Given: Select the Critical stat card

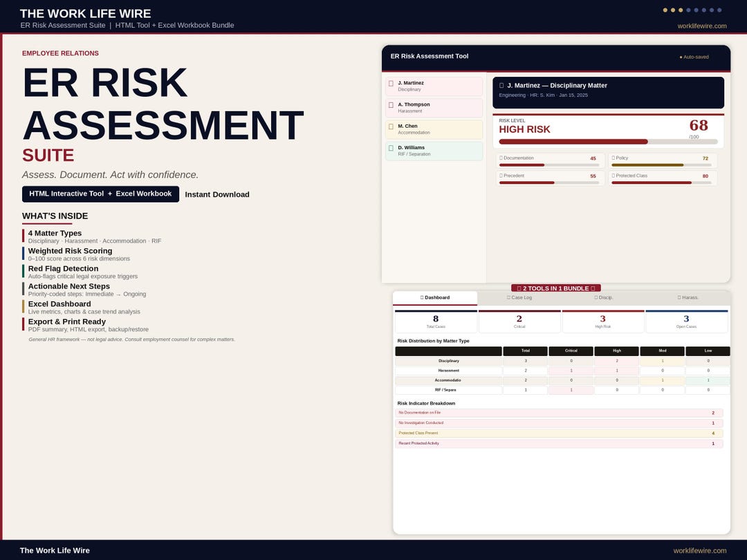Looking at the screenshot, I should pyautogui.click(x=519, y=321).
